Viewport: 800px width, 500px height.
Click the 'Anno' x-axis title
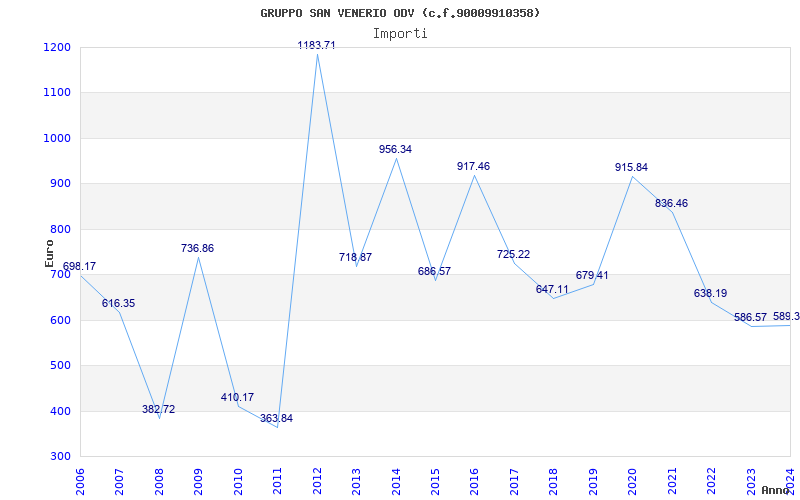[774, 490]
